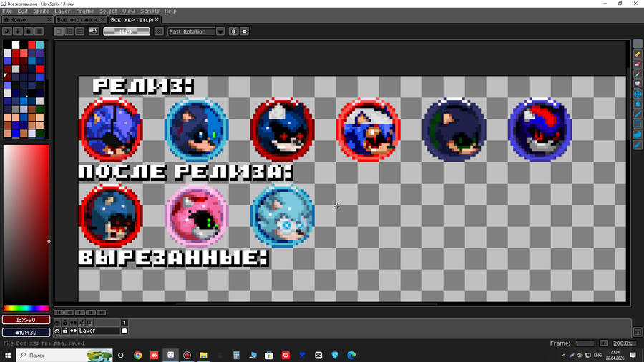
Task: Click the Idx-20 foreground color button
Action: coord(26,319)
